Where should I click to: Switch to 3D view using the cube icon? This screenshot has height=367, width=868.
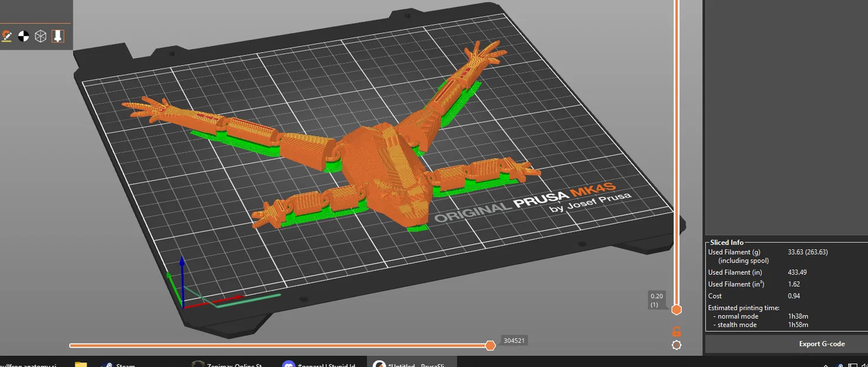click(x=40, y=36)
